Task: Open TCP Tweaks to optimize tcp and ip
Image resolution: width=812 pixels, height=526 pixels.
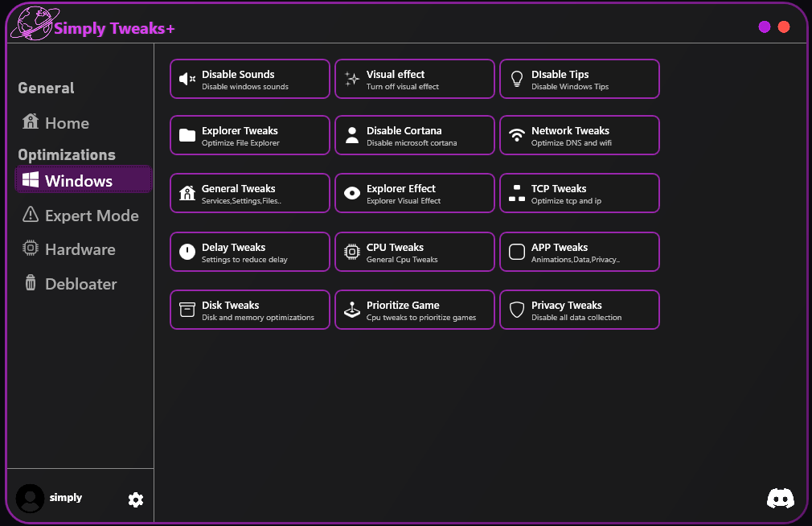Action: click(x=579, y=193)
